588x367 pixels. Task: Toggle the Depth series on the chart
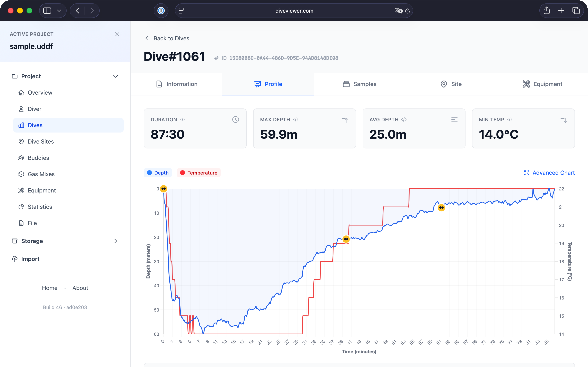click(158, 172)
